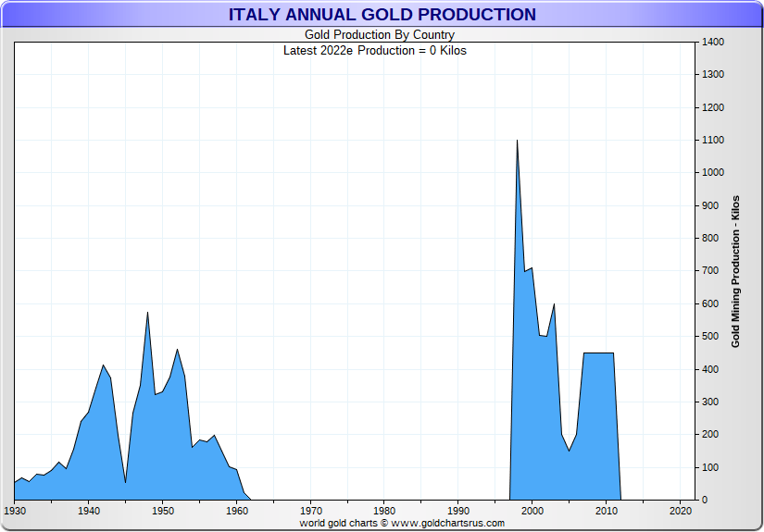Select the 1980 year label

click(x=385, y=511)
